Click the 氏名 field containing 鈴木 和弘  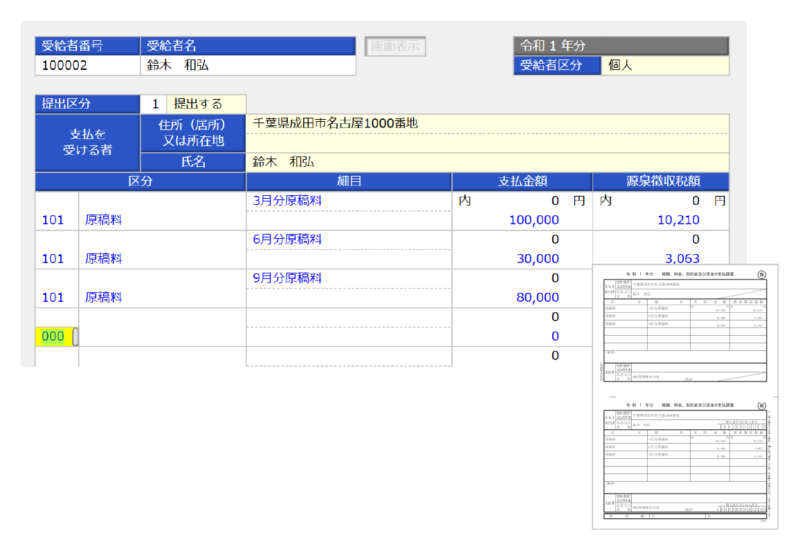click(487, 162)
